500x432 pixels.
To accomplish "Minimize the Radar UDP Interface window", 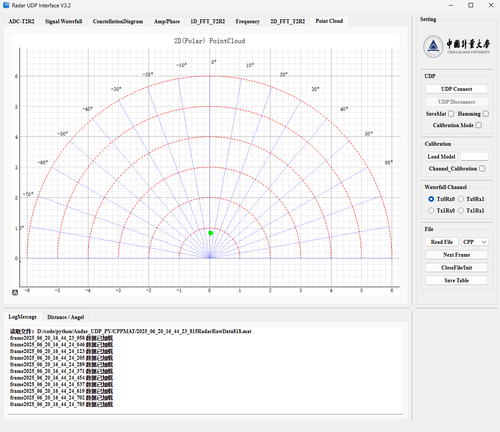I will [x=451, y=5].
